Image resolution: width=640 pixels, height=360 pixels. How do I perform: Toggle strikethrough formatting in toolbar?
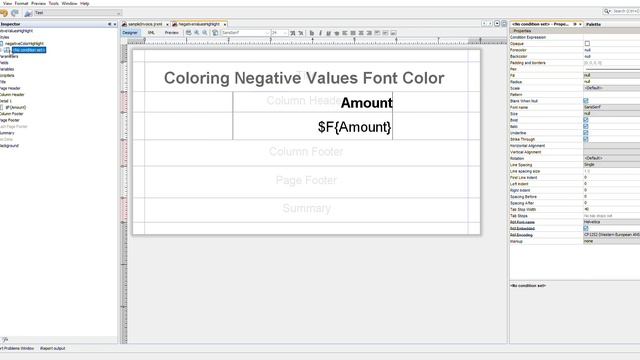336,33
